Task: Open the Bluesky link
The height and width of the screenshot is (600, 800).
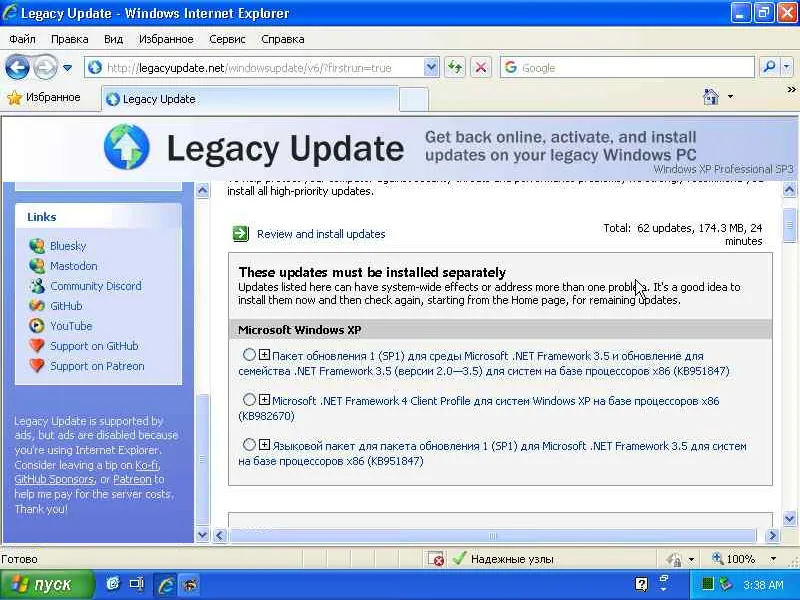Action: [68, 246]
